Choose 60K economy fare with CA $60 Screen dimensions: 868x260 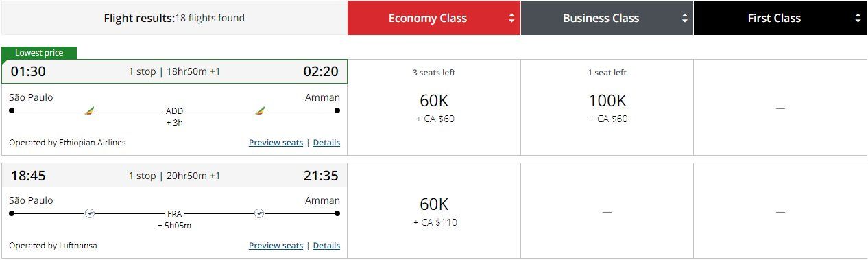[434, 107]
